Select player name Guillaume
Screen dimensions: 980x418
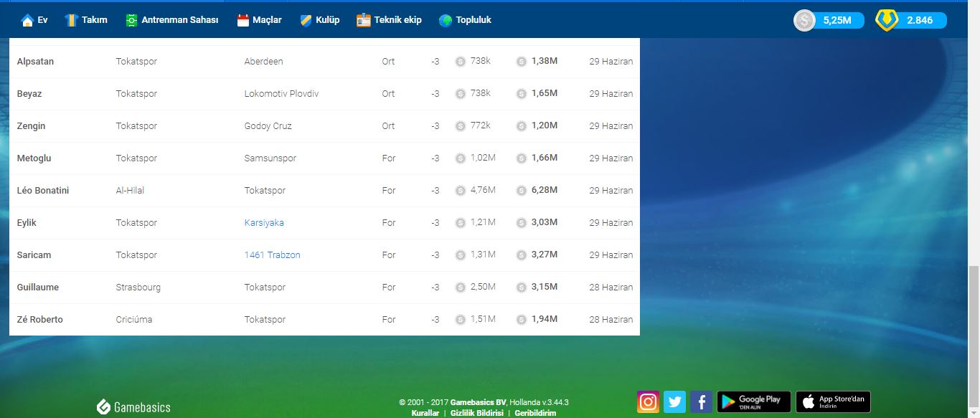(38, 288)
